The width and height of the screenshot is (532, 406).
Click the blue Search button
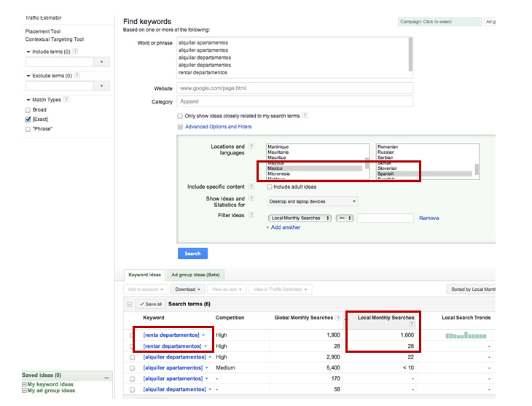tap(192, 253)
